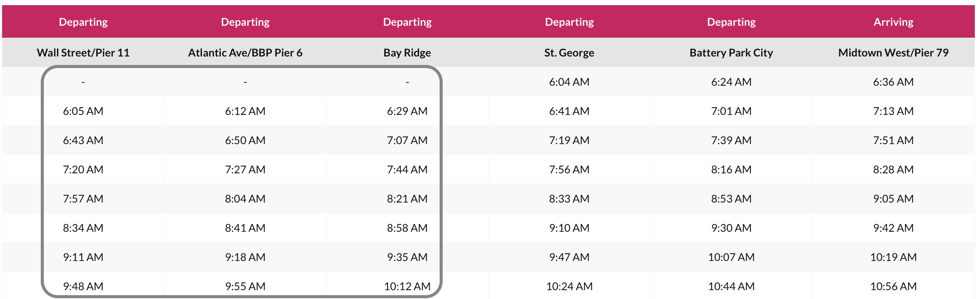Click the Bay Ridge column header
Image resolution: width=980 pixels, height=299 pixels.
coord(407,53)
